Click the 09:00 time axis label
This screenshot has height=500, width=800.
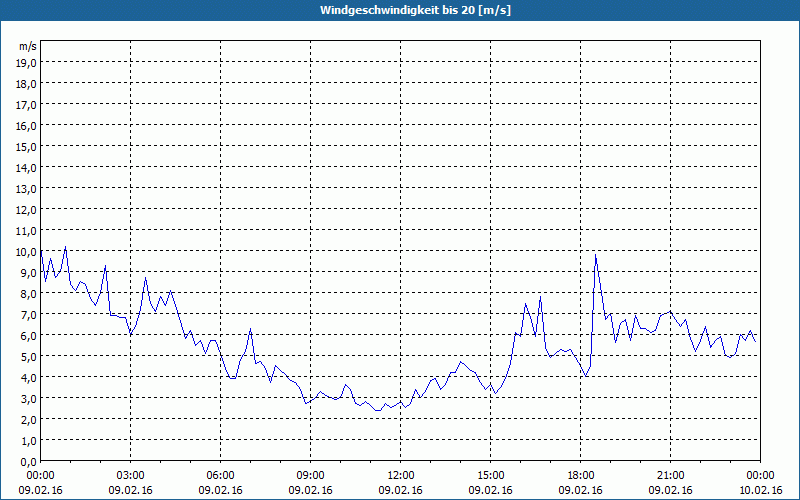[x=310, y=476]
